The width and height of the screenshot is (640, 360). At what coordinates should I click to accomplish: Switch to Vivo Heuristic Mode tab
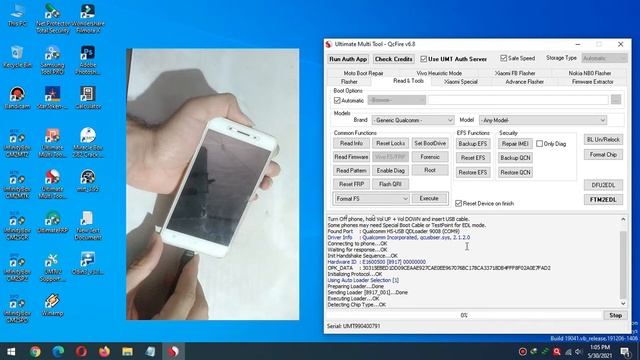pos(439,73)
